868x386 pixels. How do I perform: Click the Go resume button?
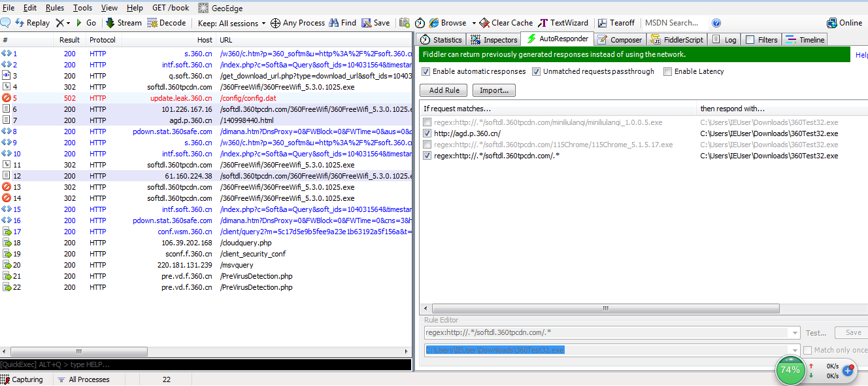coord(86,23)
